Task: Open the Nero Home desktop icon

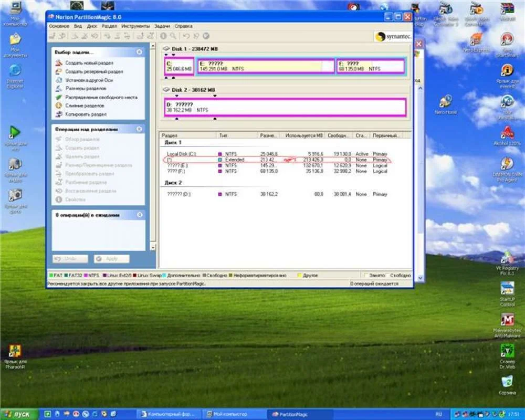Action: point(446,105)
